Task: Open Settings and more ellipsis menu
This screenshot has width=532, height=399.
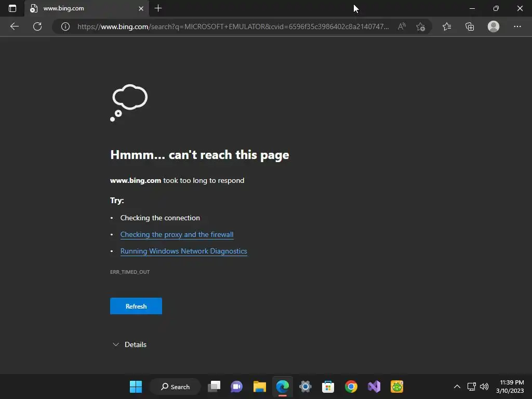Action: pyautogui.click(x=517, y=26)
